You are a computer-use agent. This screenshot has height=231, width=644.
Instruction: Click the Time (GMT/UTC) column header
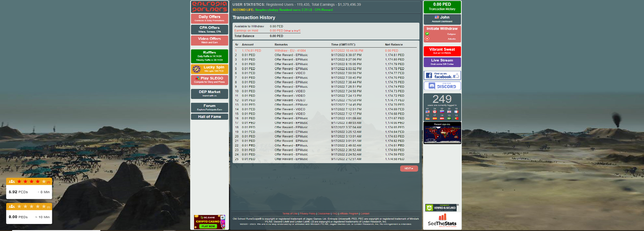343,45
